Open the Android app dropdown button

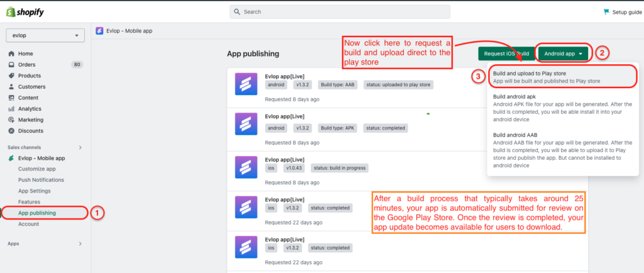563,53
